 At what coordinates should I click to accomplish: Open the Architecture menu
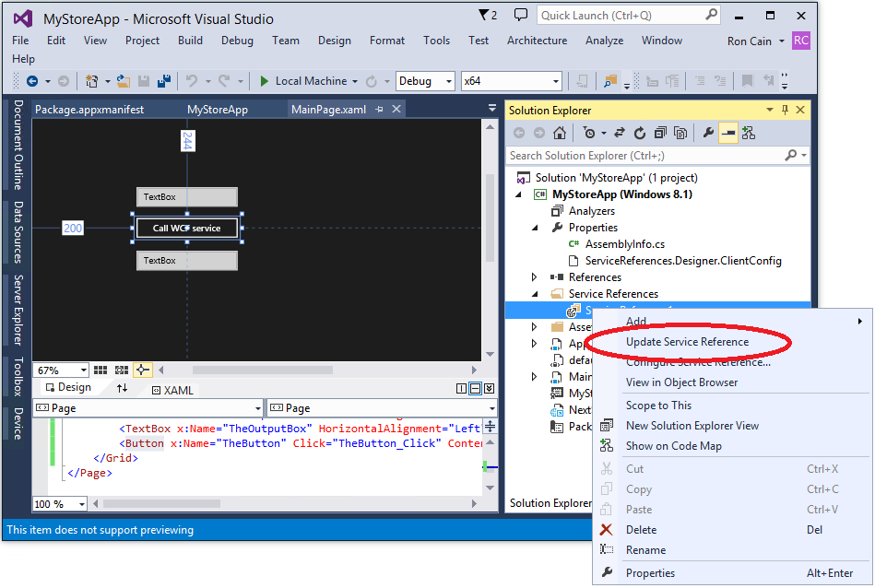[537, 41]
